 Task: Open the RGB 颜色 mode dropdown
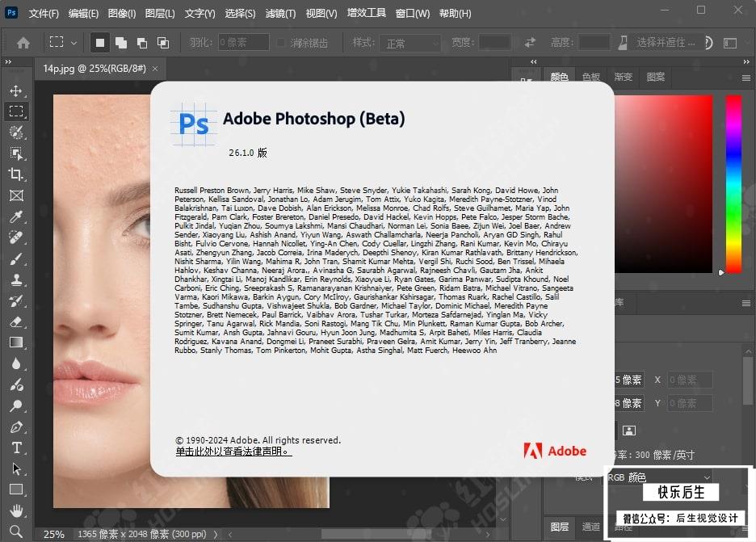[660, 477]
